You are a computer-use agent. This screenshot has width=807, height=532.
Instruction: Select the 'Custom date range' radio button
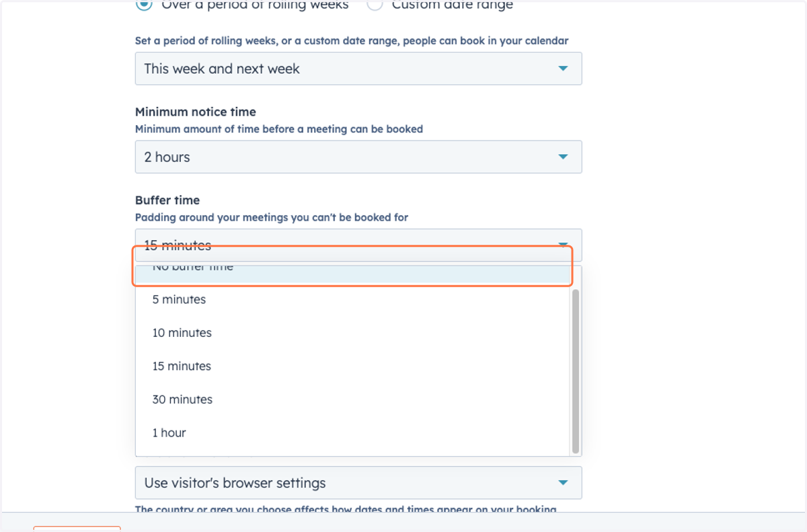(375, 4)
